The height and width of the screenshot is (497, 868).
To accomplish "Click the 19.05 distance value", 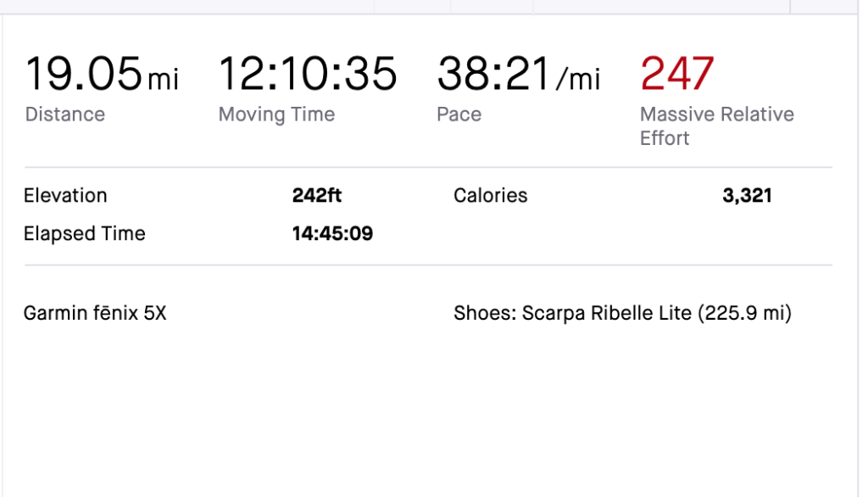I will click(x=83, y=74).
